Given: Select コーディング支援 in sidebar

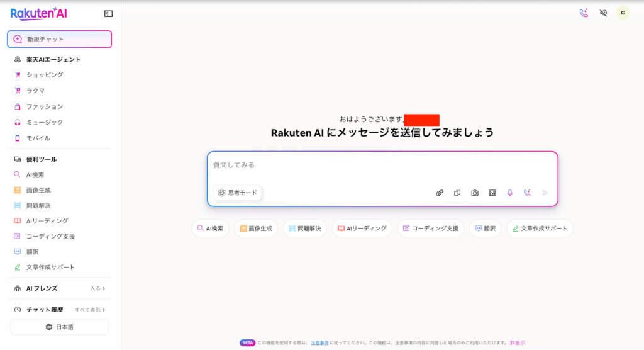Looking at the screenshot, I should pyautogui.click(x=50, y=236).
